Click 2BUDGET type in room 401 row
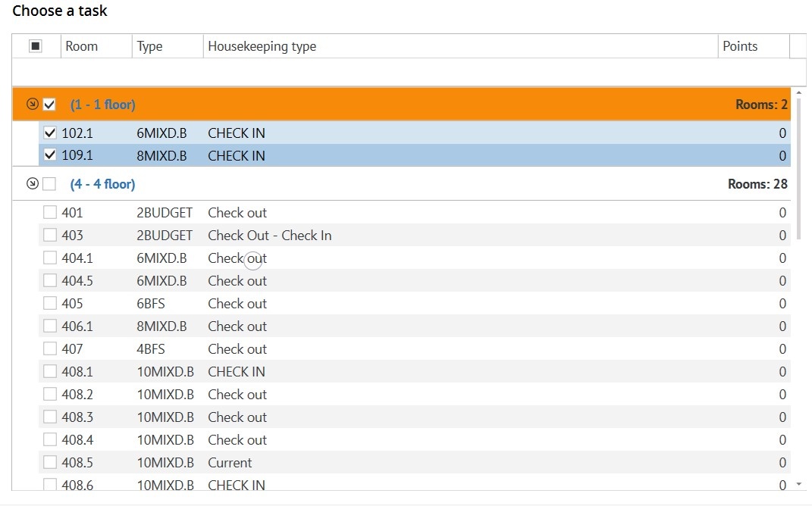The width and height of the screenshot is (812, 506). [x=165, y=213]
